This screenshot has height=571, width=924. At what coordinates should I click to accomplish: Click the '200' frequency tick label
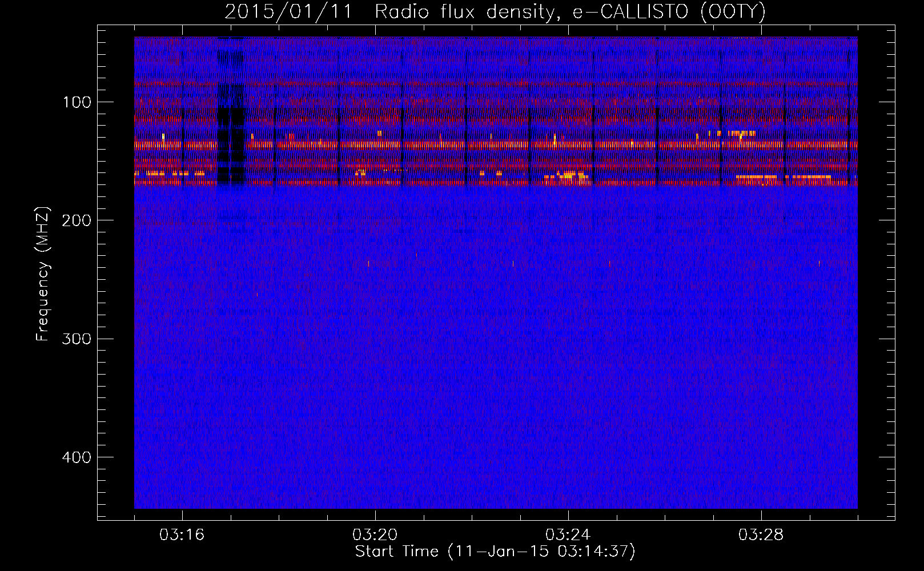pyautogui.click(x=77, y=220)
